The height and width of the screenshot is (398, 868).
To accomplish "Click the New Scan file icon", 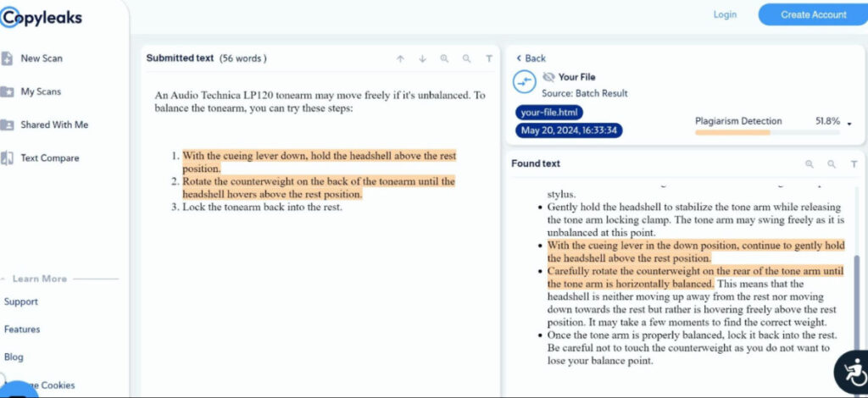I will [x=7, y=58].
